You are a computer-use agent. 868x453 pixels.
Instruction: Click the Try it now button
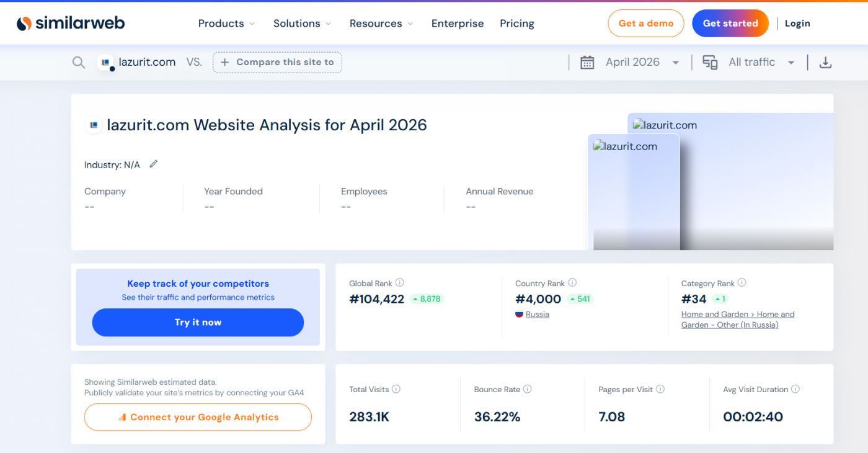pos(198,323)
